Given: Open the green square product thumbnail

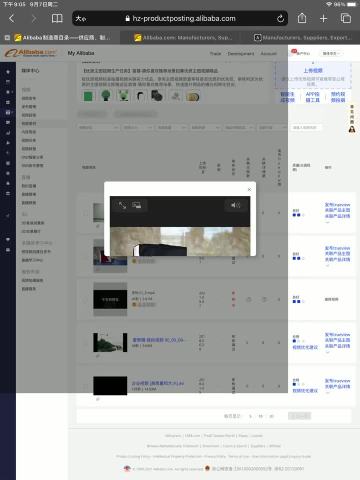Looking at the screenshot, I should tap(88, 96).
